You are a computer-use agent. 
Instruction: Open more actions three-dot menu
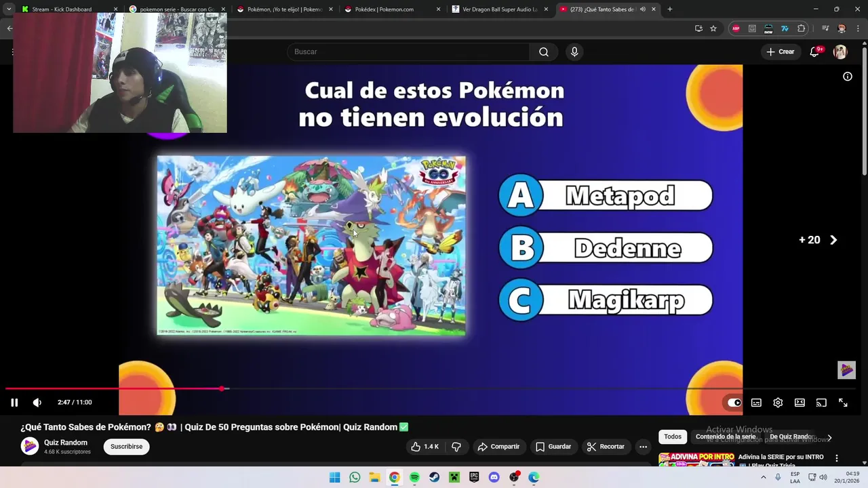pyautogui.click(x=643, y=447)
